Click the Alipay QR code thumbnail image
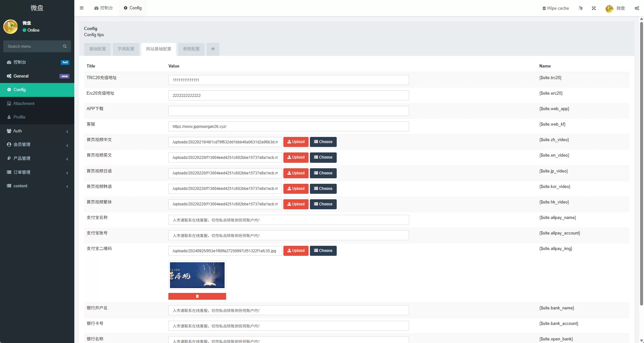Image resolution: width=644 pixels, height=343 pixels. point(197,275)
